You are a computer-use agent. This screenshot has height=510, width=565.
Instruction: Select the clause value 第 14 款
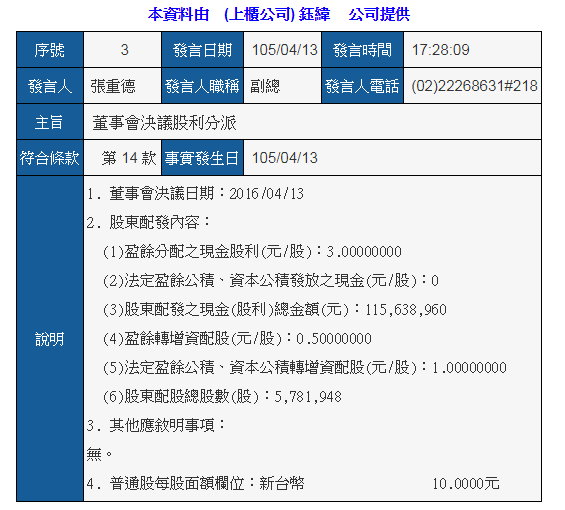[129, 158]
